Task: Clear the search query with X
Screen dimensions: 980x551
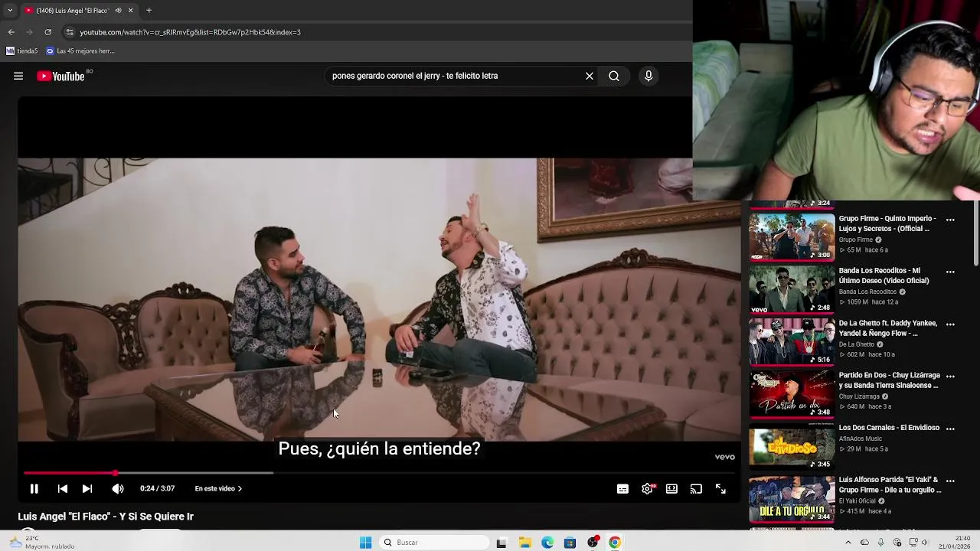Action: coord(590,76)
